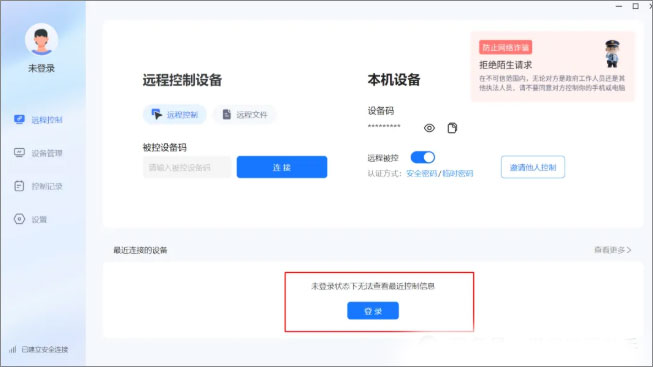Open the 临时密码 link

457,173
